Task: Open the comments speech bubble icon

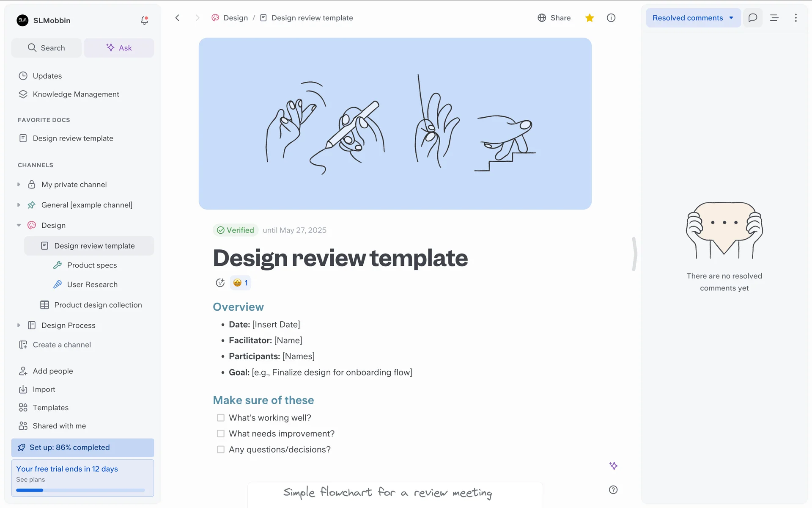Action: [752, 18]
